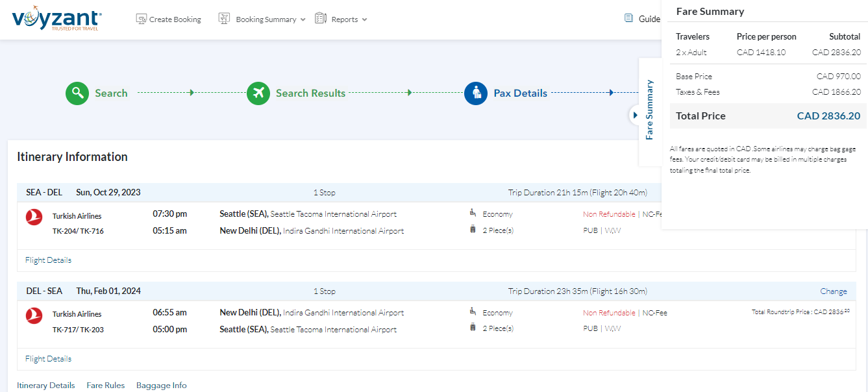Expand the Booking Summary dropdown

tap(270, 19)
